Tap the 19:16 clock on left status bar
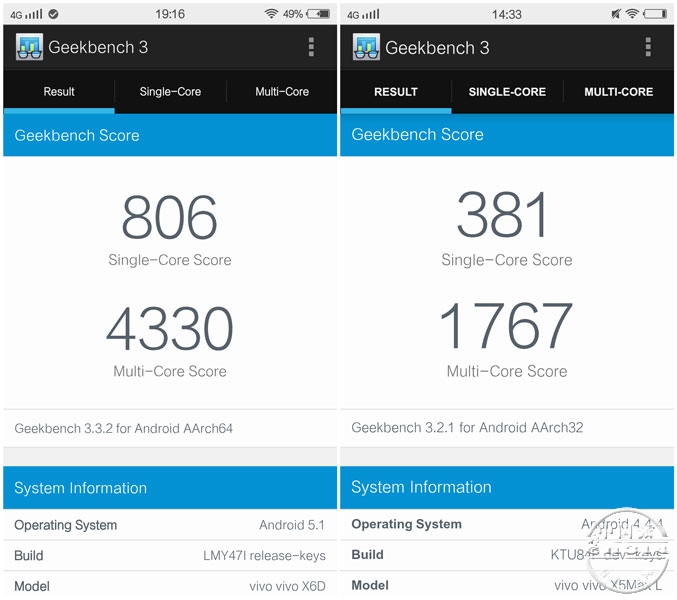The image size is (677, 600). [170, 14]
